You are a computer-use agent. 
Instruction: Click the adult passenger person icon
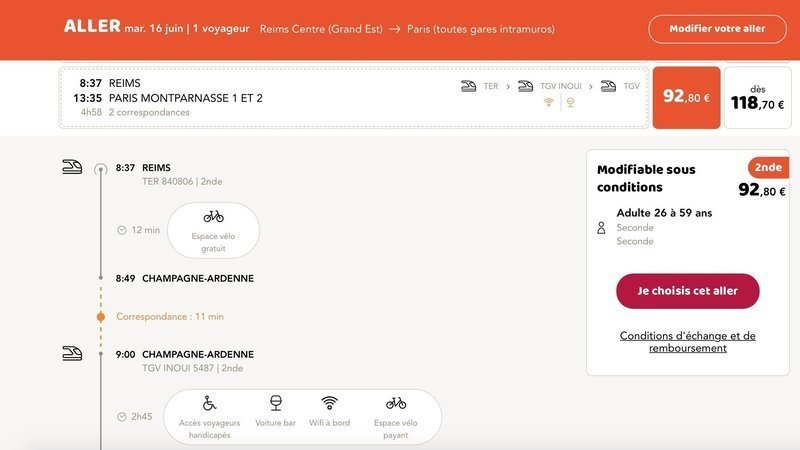pos(601,228)
